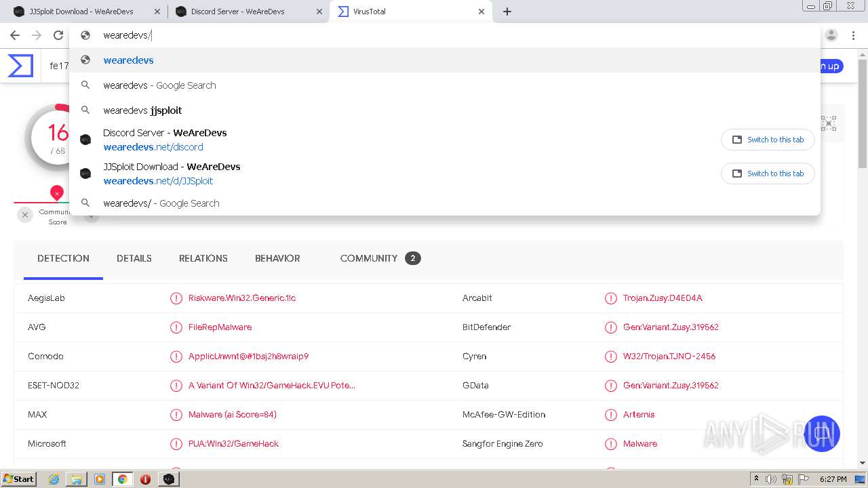Viewport: 868px width, 488px height.
Task: Open Windows Explorer folder in taskbar
Action: 77,479
